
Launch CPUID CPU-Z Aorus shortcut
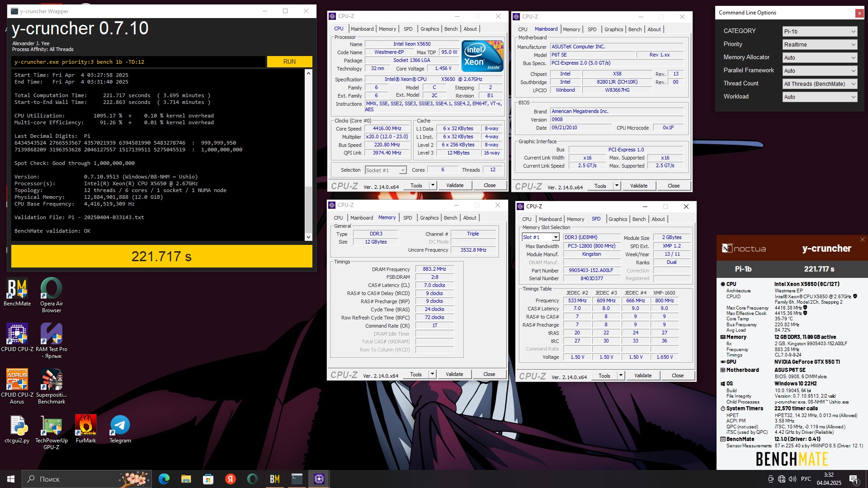tap(17, 386)
